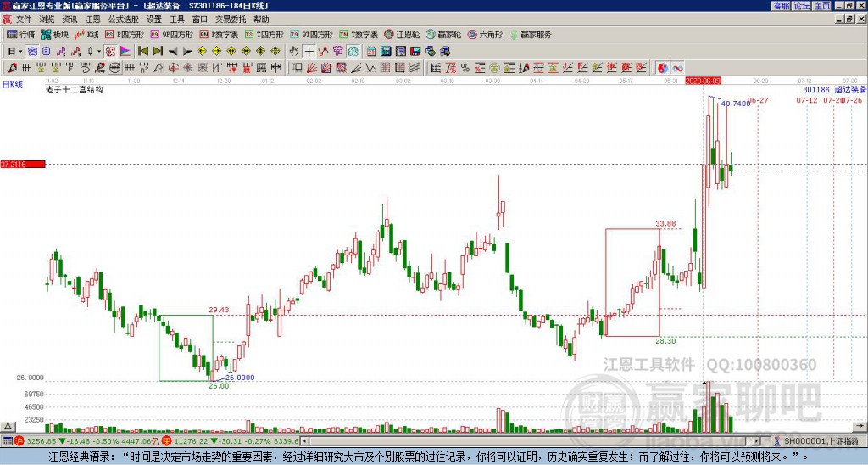Click the 日K线 period label
868x465 pixels.
click(x=12, y=85)
